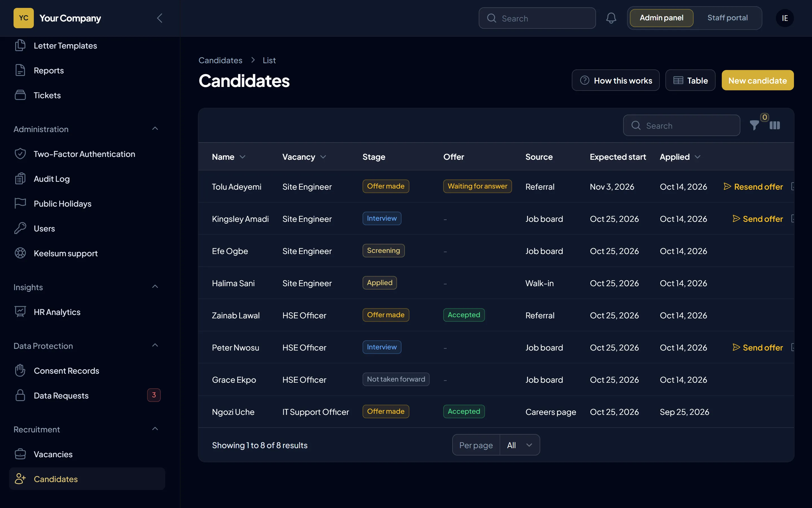Open Consent Records
Image resolution: width=812 pixels, height=508 pixels.
point(87,371)
